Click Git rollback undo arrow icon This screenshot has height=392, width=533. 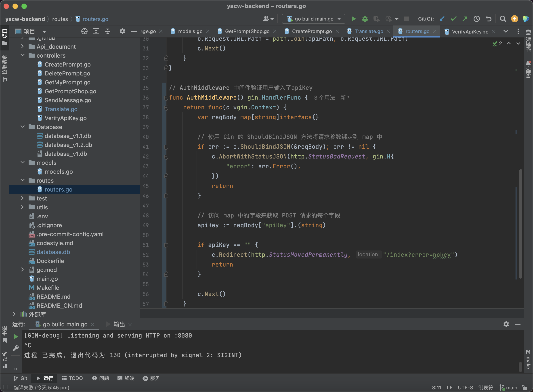(x=488, y=19)
